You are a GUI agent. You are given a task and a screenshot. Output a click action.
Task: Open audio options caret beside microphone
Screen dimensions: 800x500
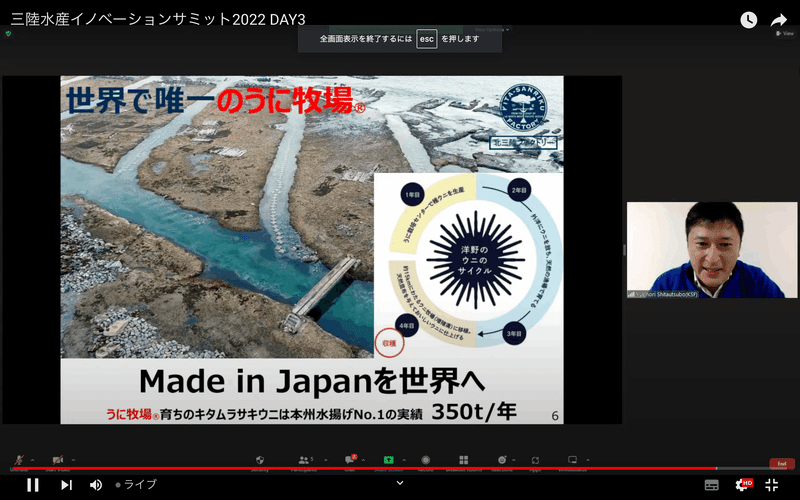click(33, 460)
